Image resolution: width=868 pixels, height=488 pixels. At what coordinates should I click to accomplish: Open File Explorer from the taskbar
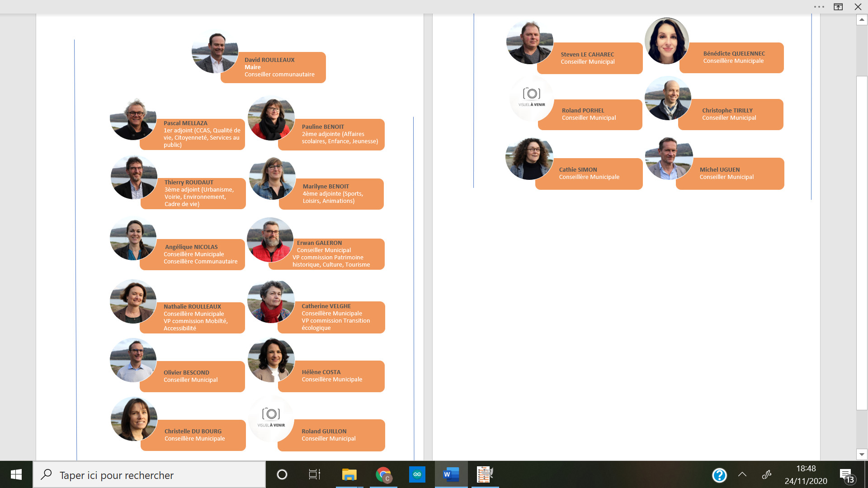pos(349,474)
